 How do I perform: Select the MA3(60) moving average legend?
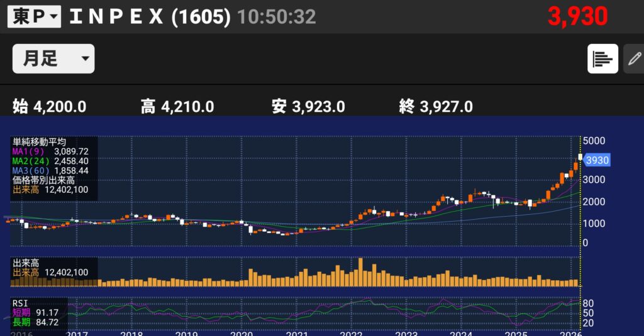click(x=49, y=170)
